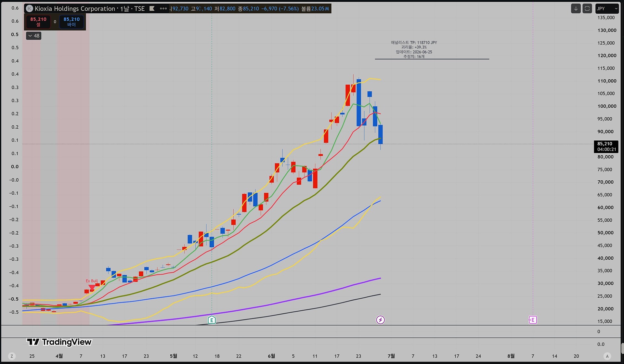Click the 7월 label on the time axis
Viewport: 624px width, 364px height.
[391, 356]
